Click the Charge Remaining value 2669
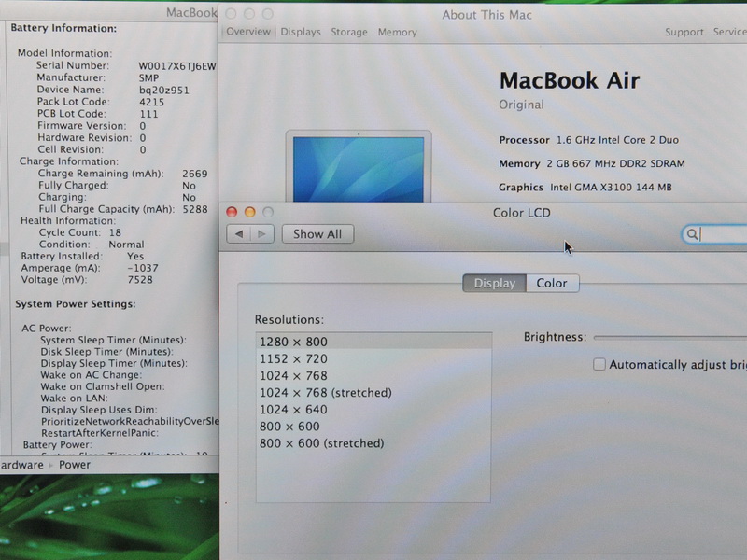This screenshot has height=560, width=747. click(x=195, y=174)
